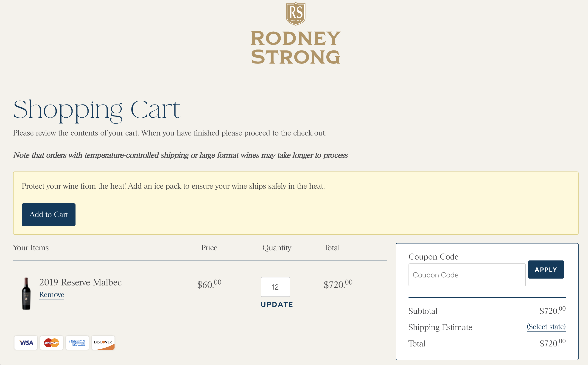The height and width of the screenshot is (365, 588).
Task: Click the Discover card icon
Action: tap(103, 343)
